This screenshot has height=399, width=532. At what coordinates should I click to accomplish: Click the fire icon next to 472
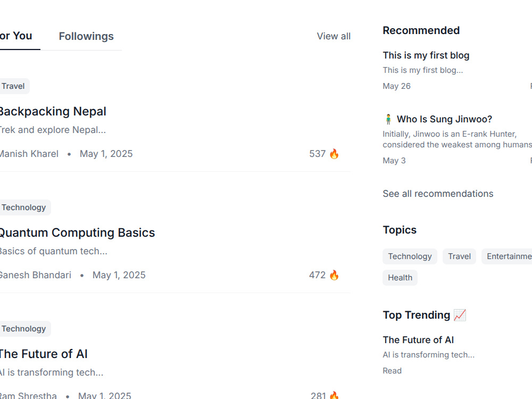point(334,275)
